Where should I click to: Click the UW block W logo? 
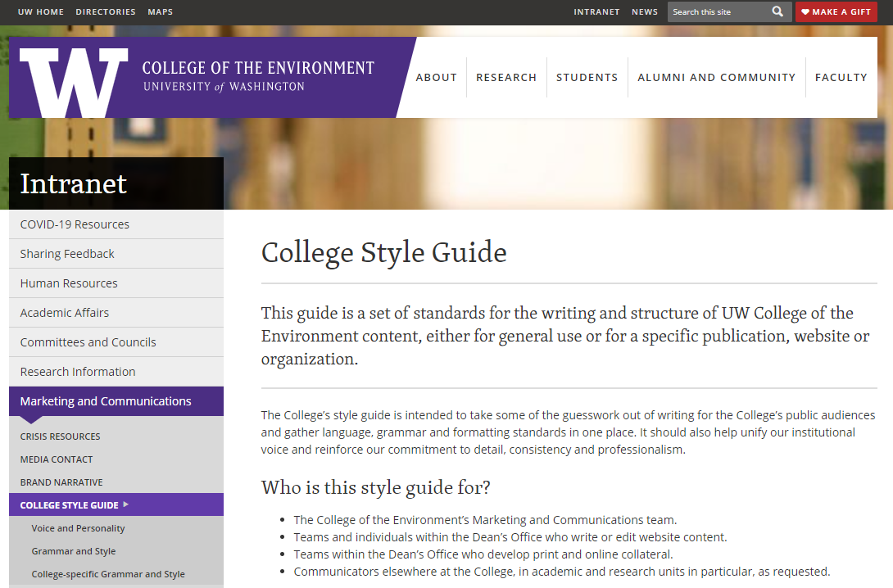[x=74, y=83]
